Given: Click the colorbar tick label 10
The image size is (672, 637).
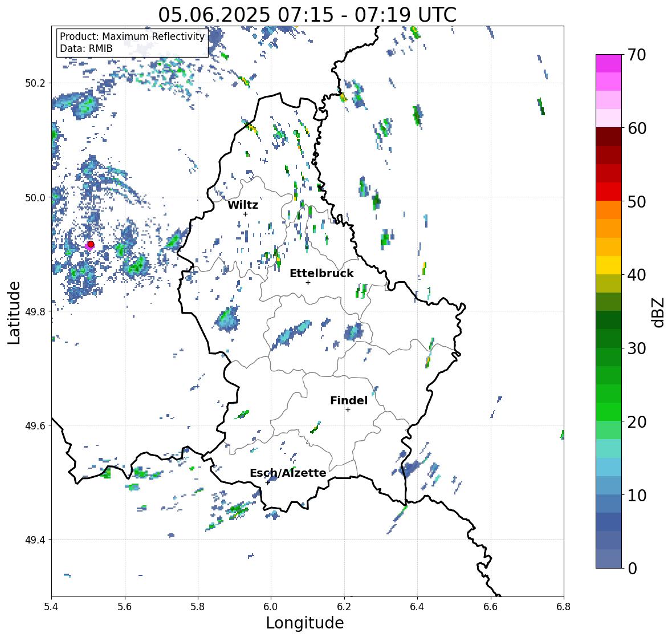Looking at the screenshot, I should pos(637,495).
